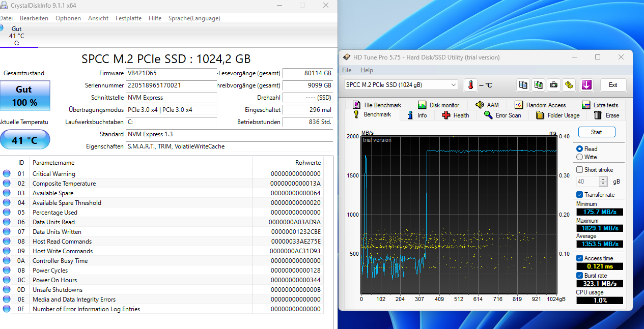Switch to the Error Scan tab

(508, 115)
